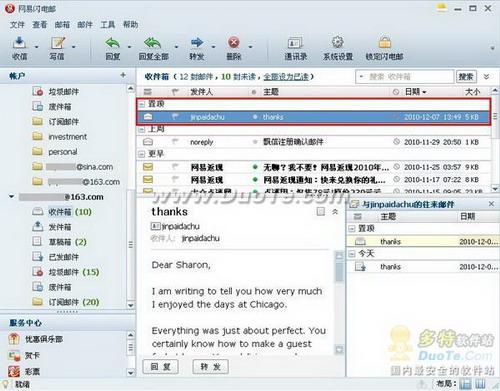Click the 转发 forward toolbar icon
This screenshot has width=500, height=391.
click(x=197, y=42)
